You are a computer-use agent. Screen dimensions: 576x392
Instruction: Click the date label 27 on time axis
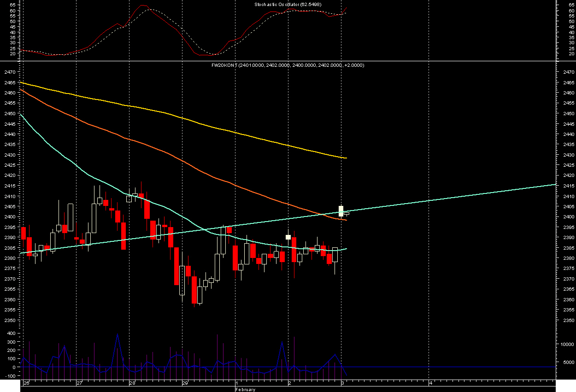point(79,383)
